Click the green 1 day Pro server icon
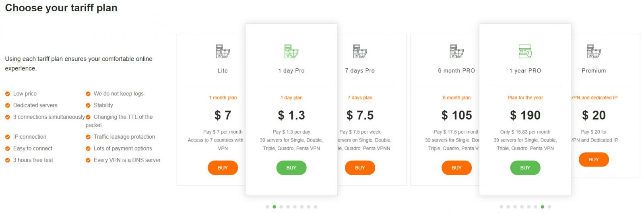Viewport: 644px width, 214px height. (x=291, y=51)
